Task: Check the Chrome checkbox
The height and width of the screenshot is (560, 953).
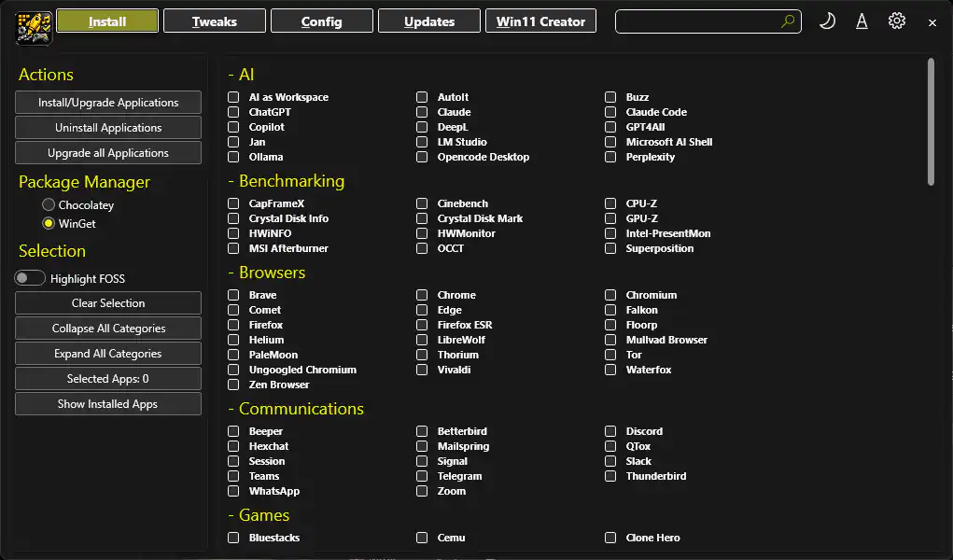Action: point(422,295)
